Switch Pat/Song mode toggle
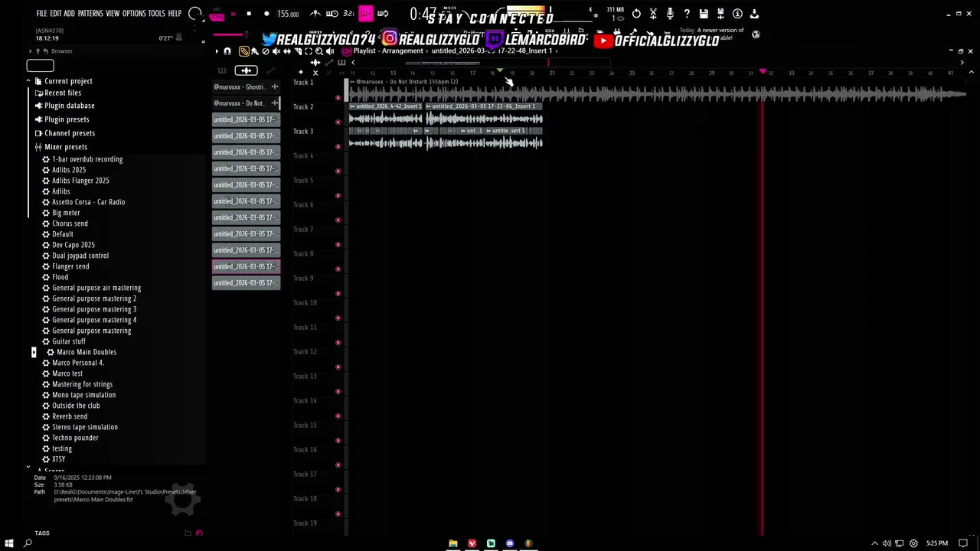 [217, 15]
